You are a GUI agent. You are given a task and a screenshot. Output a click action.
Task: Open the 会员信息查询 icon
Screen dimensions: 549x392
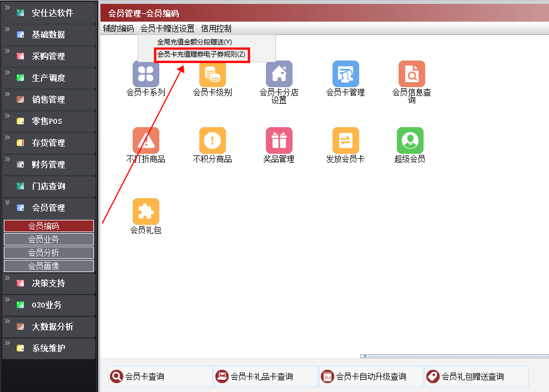click(x=412, y=73)
